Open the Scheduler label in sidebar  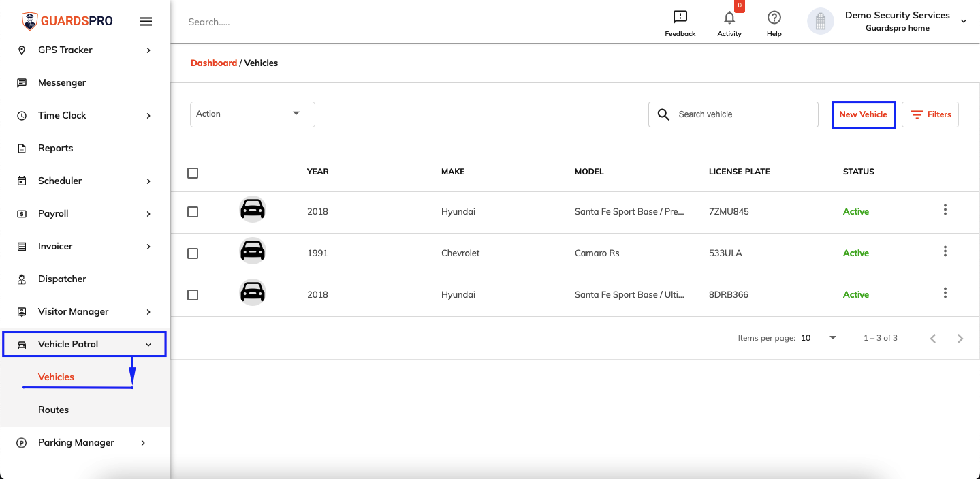[x=60, y=181]
